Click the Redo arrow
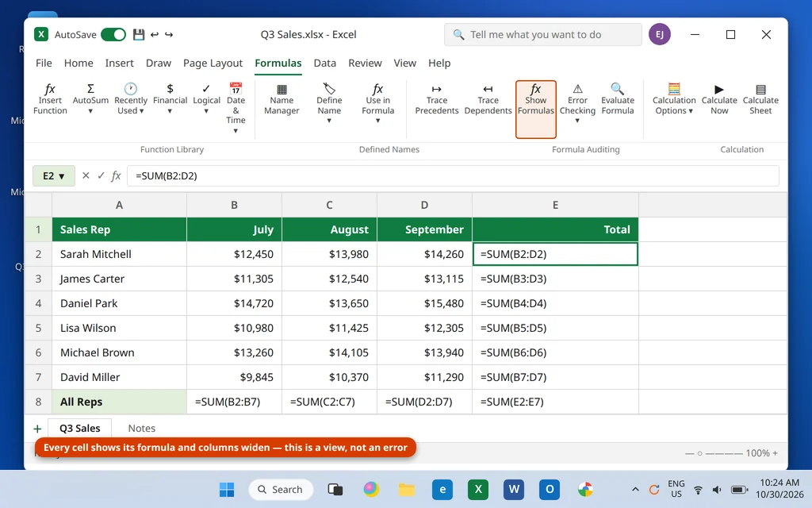This screenshot has height=508, width=812. pyautogui.click(x=169, y=35)
